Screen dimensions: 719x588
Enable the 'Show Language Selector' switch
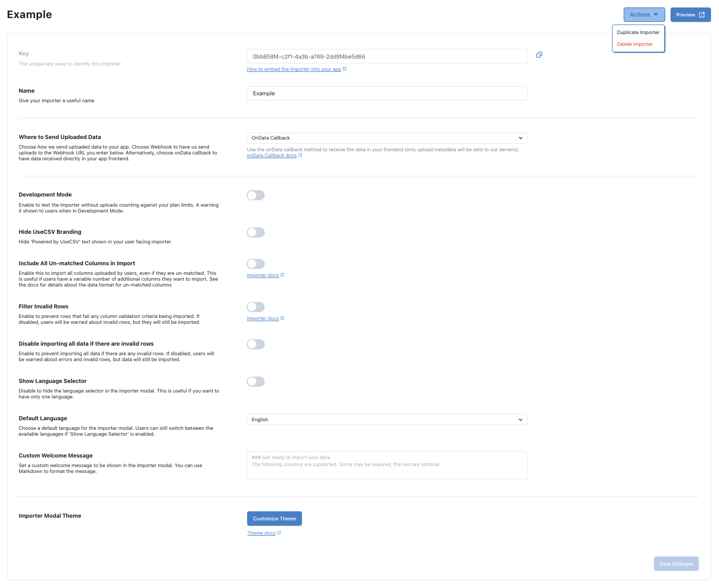click(x=255, y=381)
